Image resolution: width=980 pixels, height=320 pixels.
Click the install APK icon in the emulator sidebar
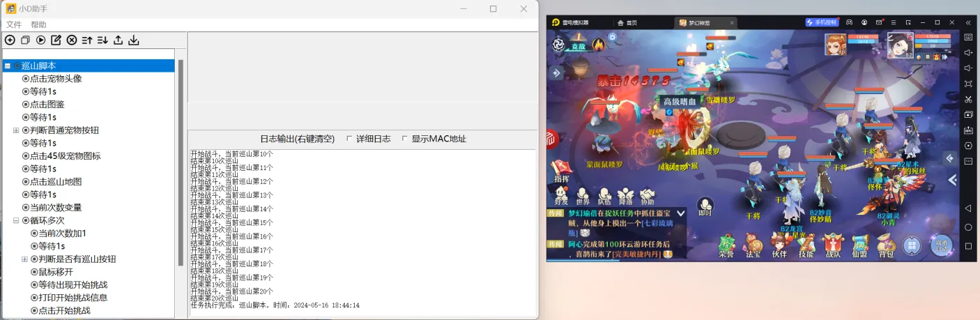pos(968,130)
